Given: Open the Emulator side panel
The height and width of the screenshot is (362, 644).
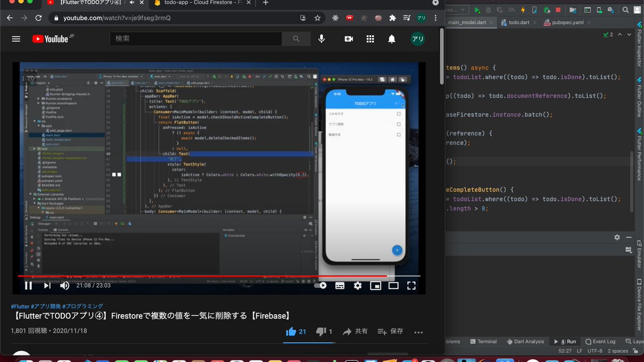Looking at the screenshot, I should [639, 254].
